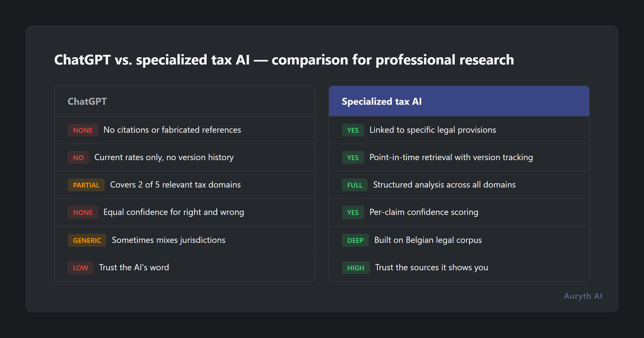
Task: Expand the 'Built on Belgian legal corpus' row
Action: pos(428,240)
